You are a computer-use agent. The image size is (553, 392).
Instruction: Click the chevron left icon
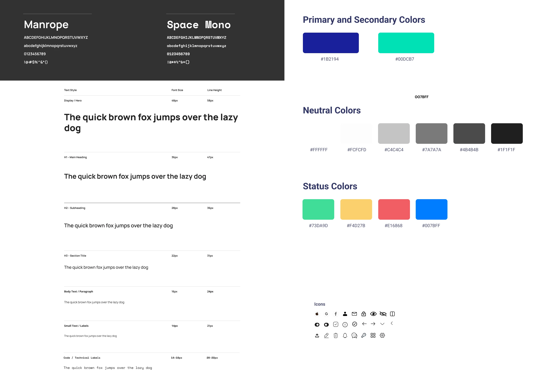392,323
